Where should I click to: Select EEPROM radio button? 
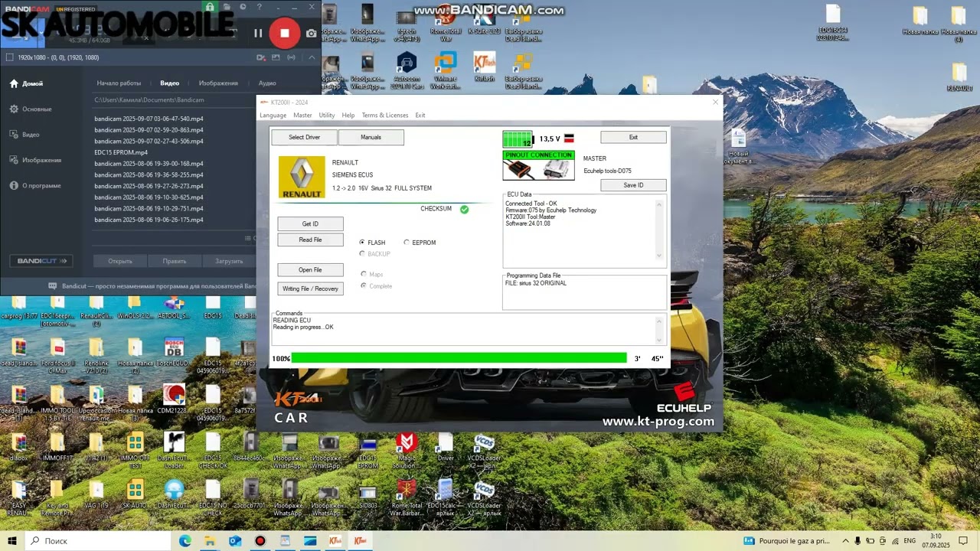click(407, 243)
